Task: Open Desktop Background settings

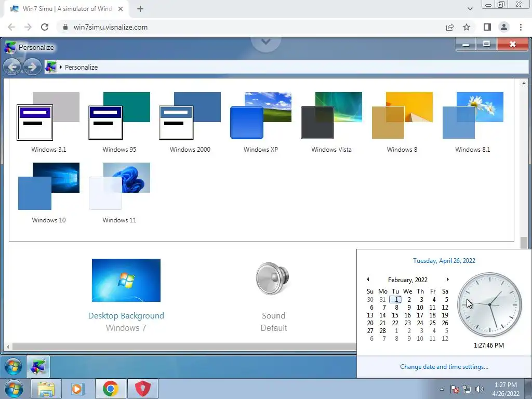Action: coord(126,280)
